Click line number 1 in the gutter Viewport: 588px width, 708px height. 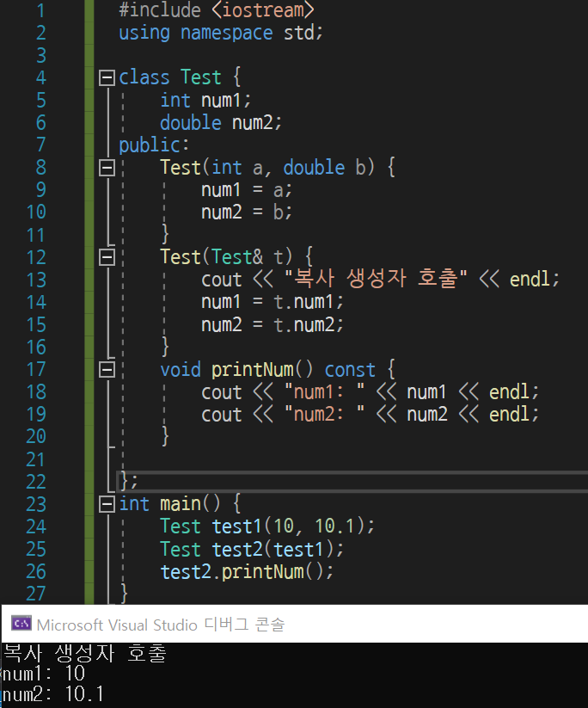41,10
